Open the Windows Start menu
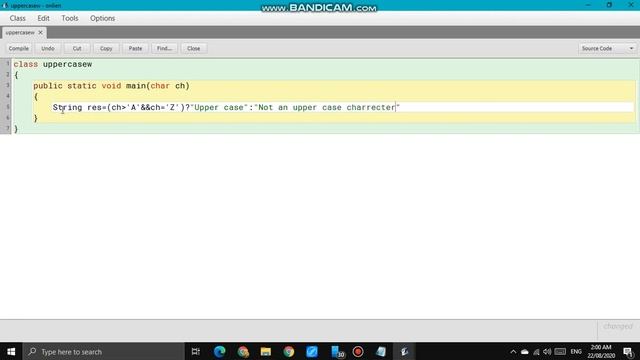This screenshot has height=360, width=640. tap(11, 351)
